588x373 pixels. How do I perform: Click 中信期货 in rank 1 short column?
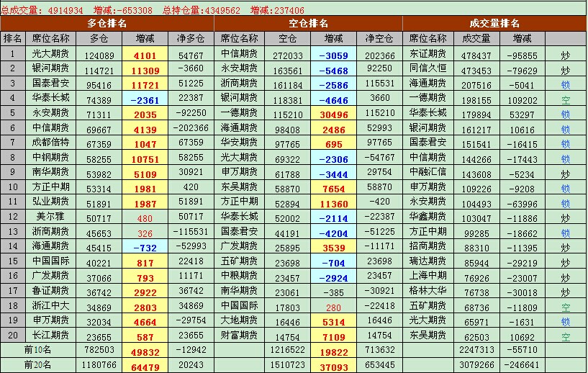pyautogui.click(x=239, y=54)
